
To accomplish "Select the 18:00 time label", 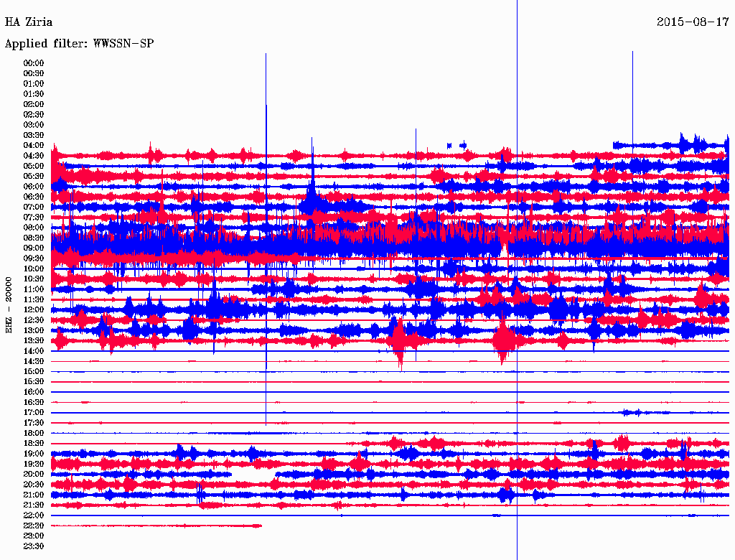I will point(34,434).
